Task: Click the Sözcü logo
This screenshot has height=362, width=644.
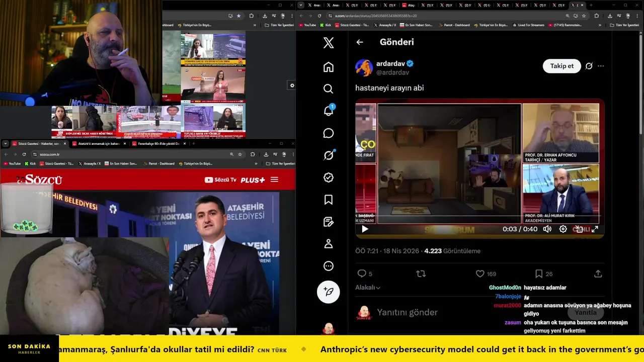Action: coord(40,179)
